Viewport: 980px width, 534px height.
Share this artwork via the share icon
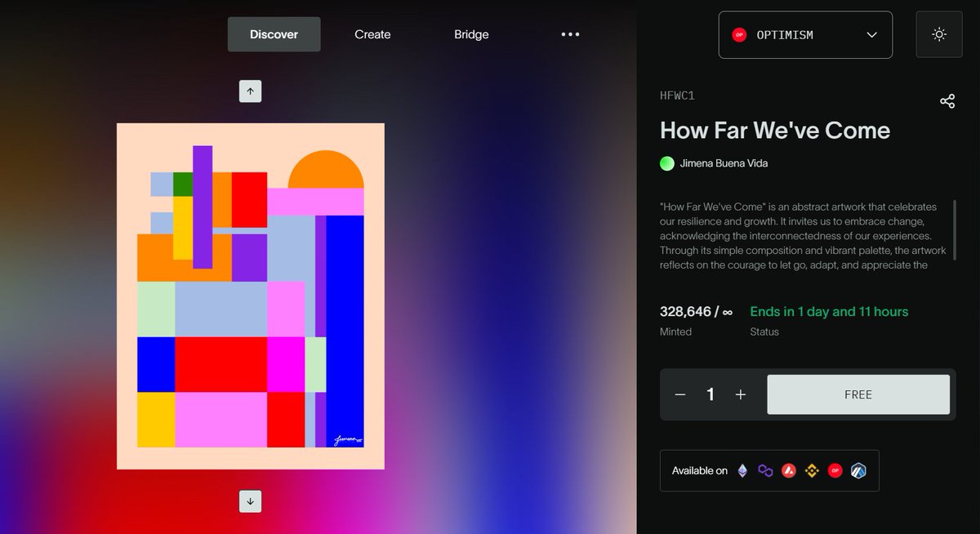click(947, 101)
